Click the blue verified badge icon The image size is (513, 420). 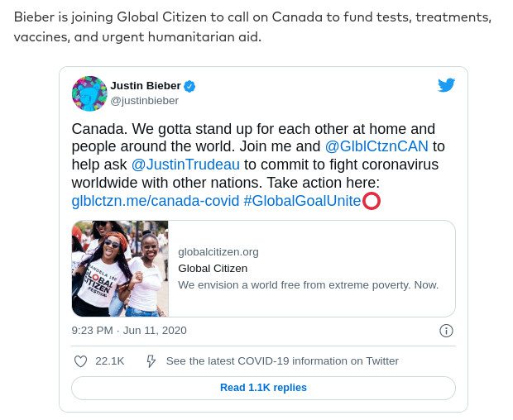coord(189,86)
